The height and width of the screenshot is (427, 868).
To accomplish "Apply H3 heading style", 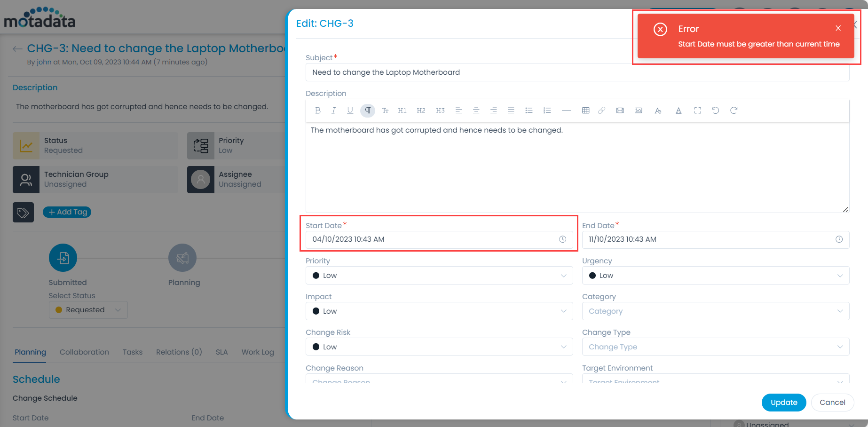I will point(440,111).
